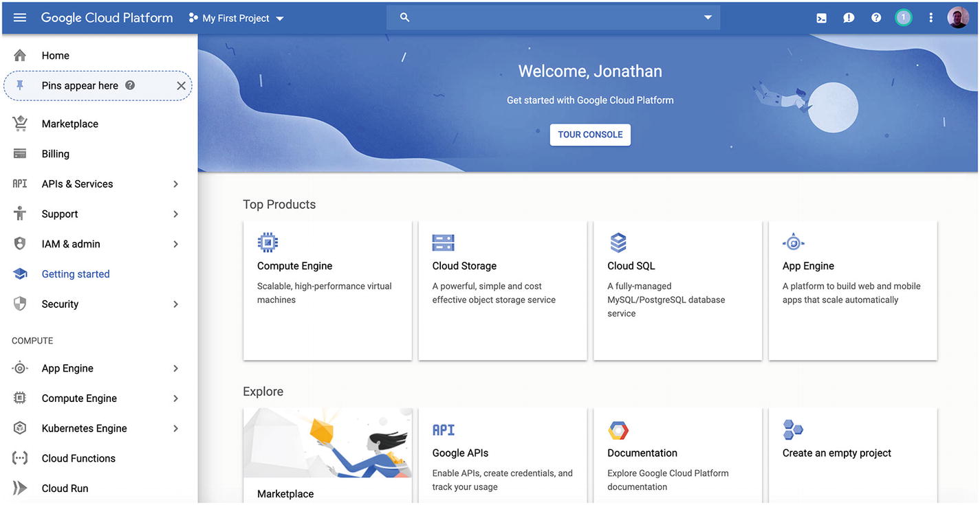Open the Cloud SQL product card title
Image resolution: width=980 pixels, height=505 pixels.
(x=631, y=266)
